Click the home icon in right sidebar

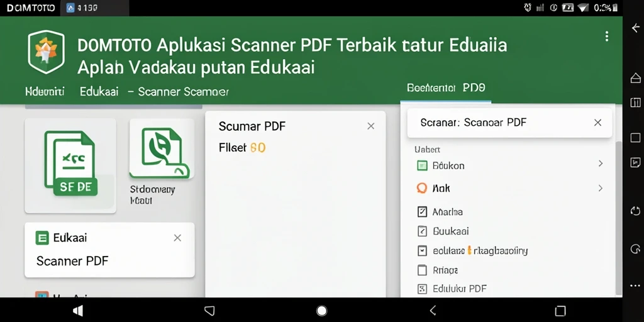(635, 77)
